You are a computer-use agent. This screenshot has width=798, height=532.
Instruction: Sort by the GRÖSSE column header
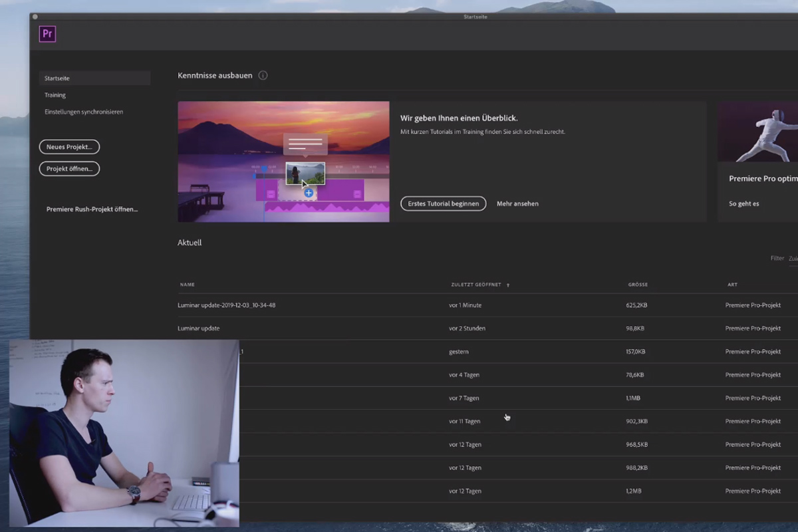638,285
